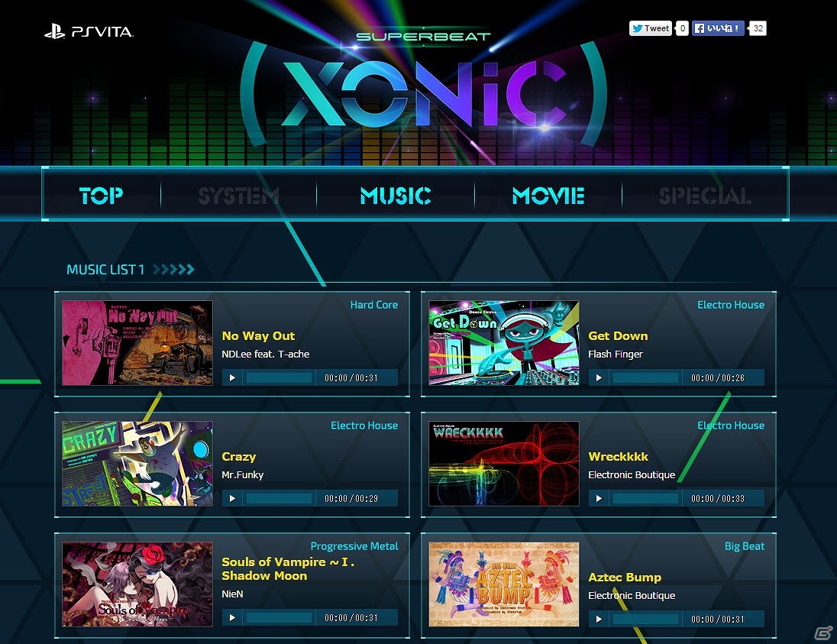Viewport: 837px width, 644px height.
Task: Click the Wreckkkk song title
Action: (x=618, y=457)
